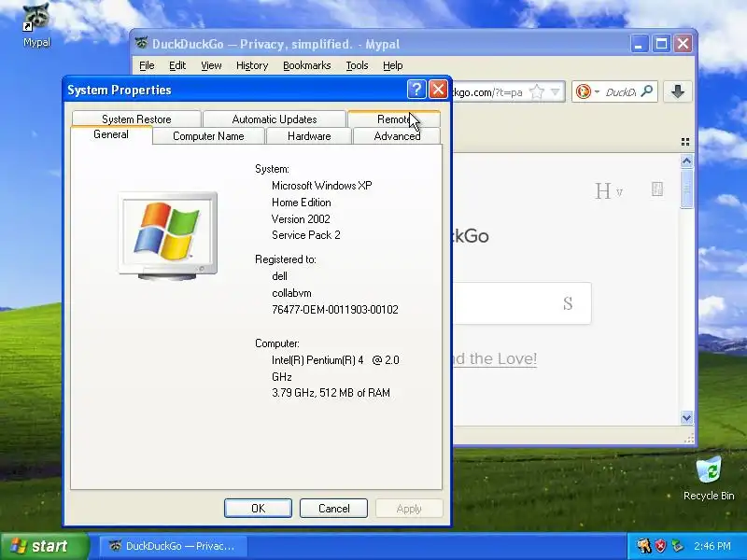Click the 'Home Edition' text

[301, 203]
